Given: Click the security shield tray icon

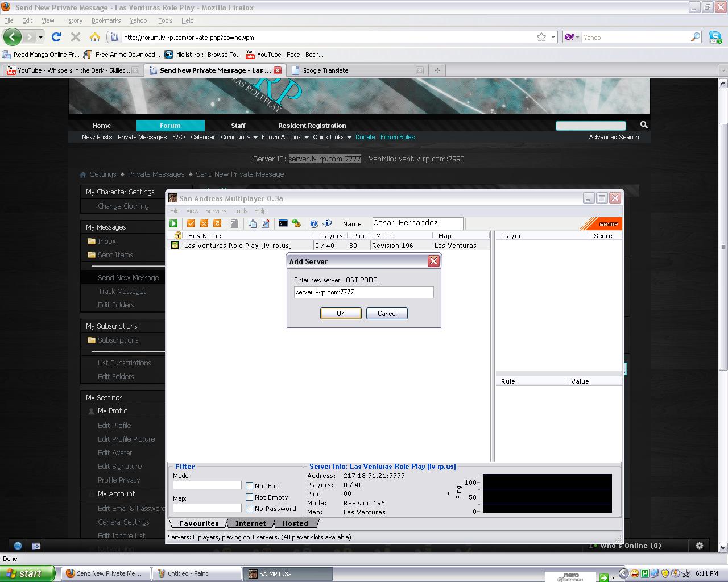Looking at the screenshot, I should coord(665,573).
